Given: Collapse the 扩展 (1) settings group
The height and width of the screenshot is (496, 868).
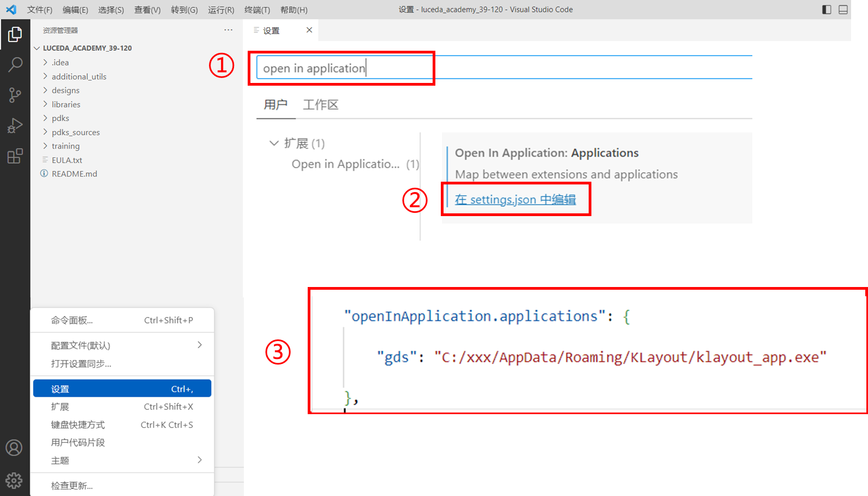Looking at the screenshot, I should coord(274,143).
